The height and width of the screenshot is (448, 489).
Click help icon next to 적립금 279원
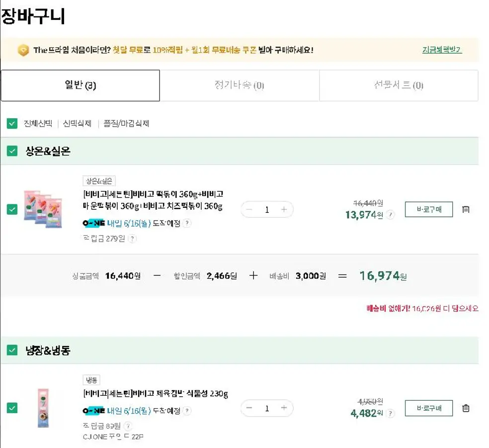132,239
